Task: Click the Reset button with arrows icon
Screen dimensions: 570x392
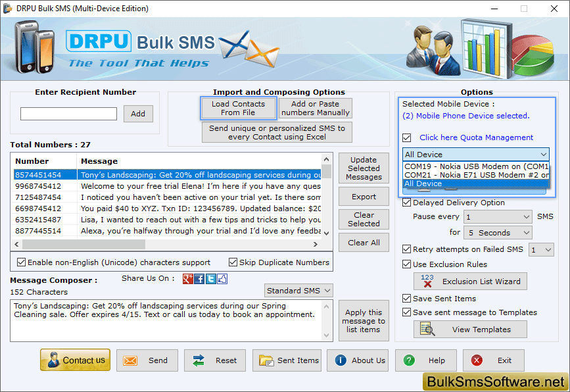Action: coord(215,360)
